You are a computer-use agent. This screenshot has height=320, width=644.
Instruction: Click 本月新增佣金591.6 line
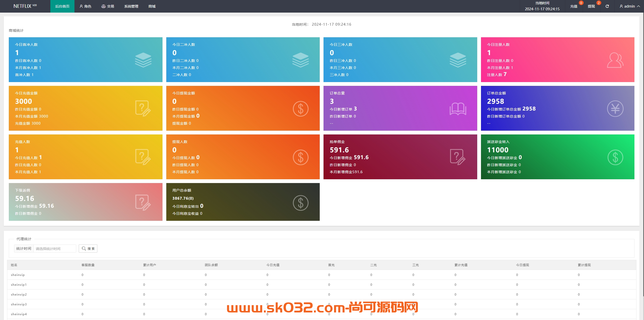pos(346,172)
